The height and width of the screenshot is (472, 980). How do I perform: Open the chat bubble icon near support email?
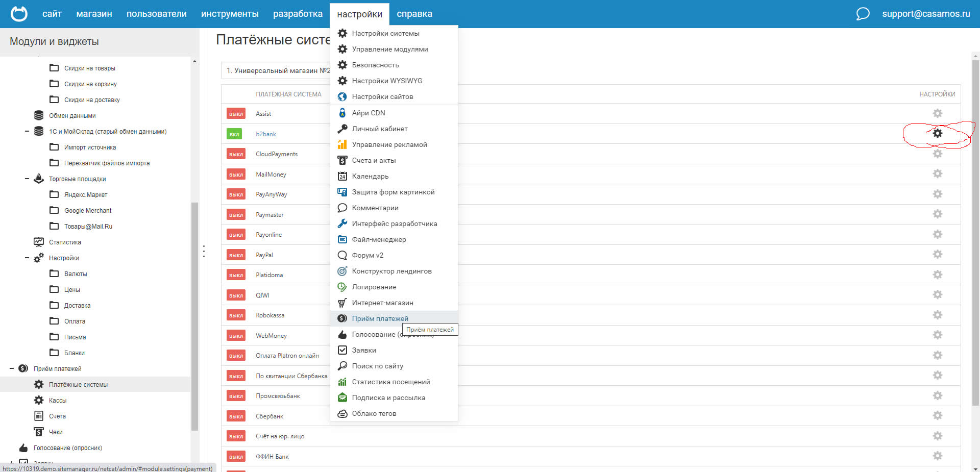pyautogui.click(x=863, y=14)
